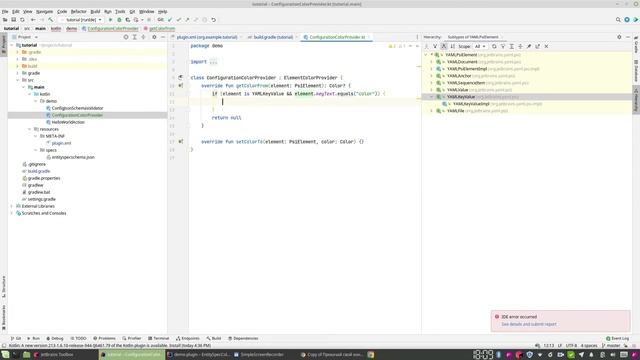Navigate Back with the left arrow icon

pos(33,20)
